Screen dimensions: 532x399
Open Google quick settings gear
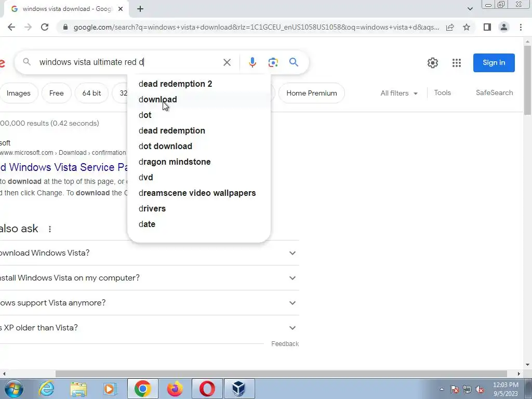(433, 63)
